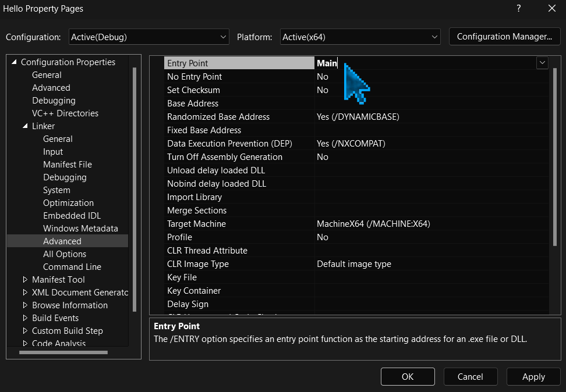Screen dimensions: 566x392
Task: Click the OK button
Action: (x=408, y=376)
